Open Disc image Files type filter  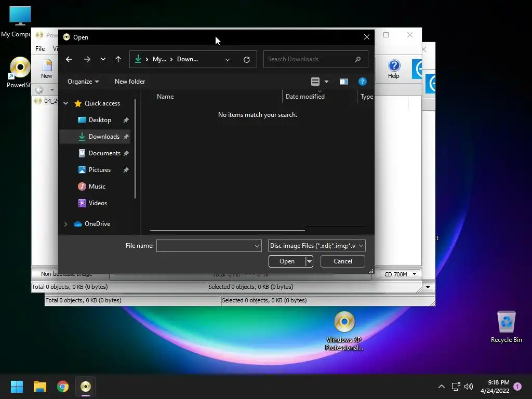tap(316, 246)
